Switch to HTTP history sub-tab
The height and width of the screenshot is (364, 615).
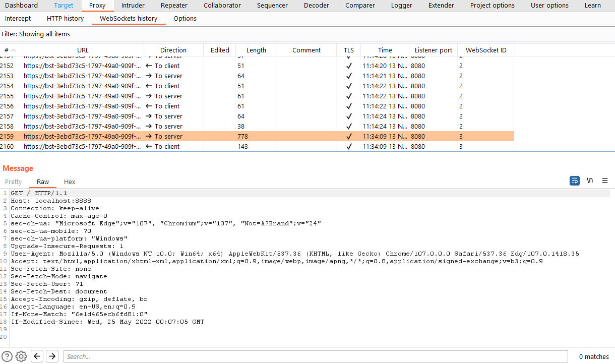(x=65, y=18)
